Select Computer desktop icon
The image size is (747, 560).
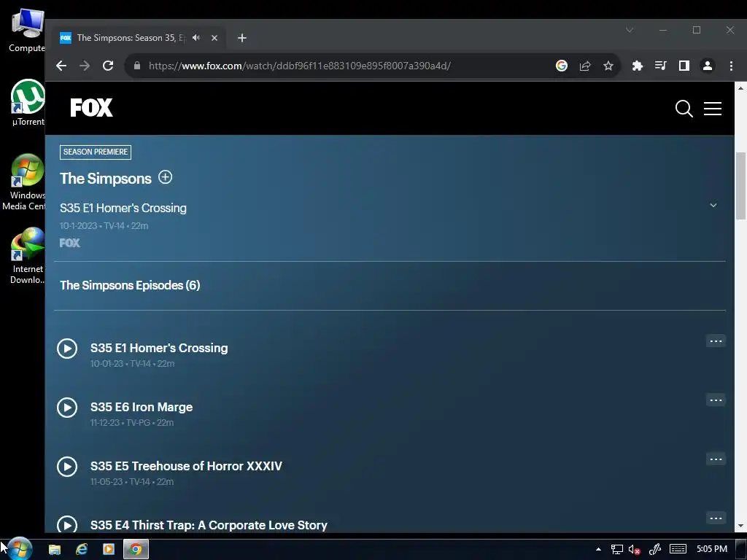(x=27, y=30)
